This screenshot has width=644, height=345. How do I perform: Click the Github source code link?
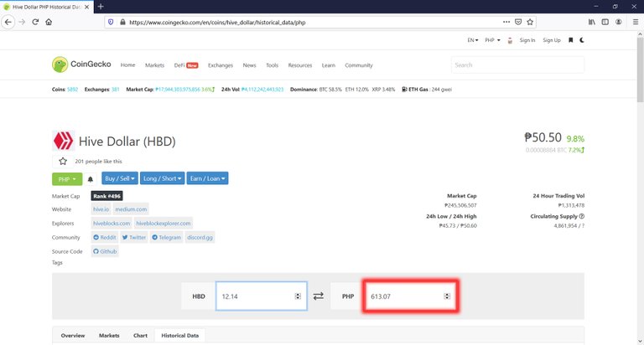(x=105, y=251)
